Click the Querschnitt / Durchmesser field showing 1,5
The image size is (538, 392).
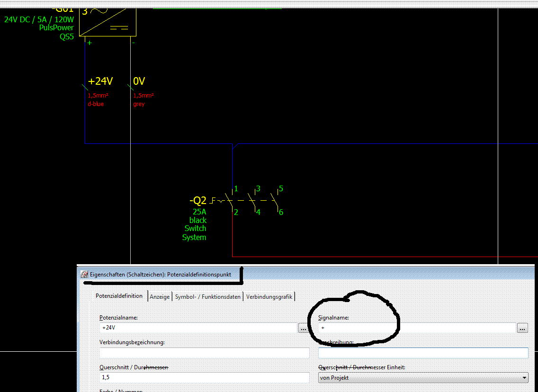click(x=205, y=378)
